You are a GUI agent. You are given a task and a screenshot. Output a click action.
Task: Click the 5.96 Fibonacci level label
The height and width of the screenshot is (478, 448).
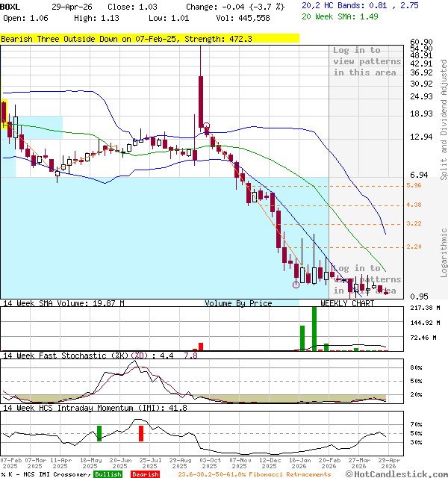tap(414, 185)
